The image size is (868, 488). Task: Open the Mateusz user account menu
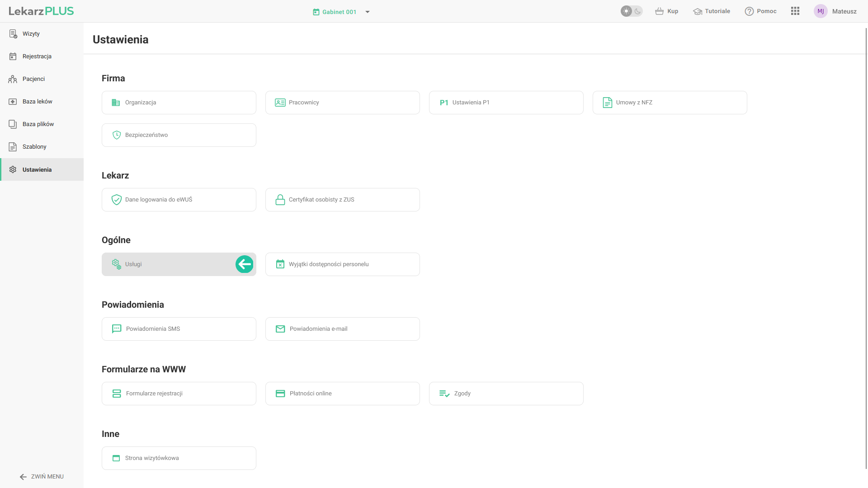835,11
